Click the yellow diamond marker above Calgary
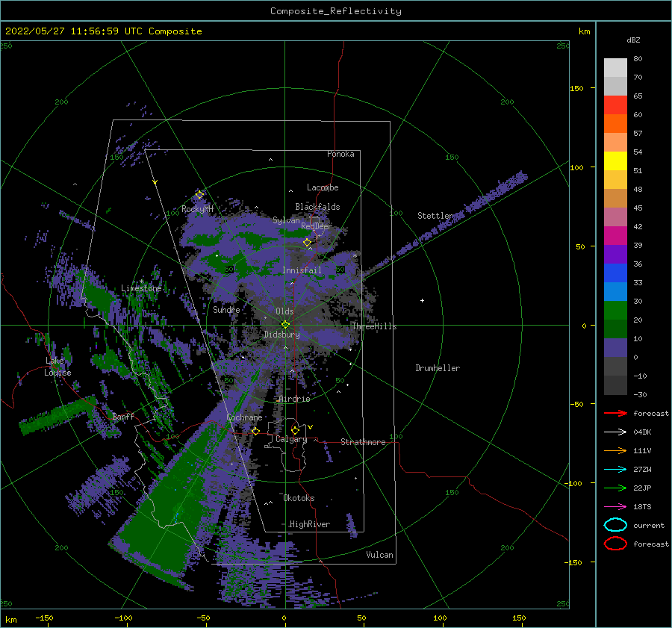 [x=295, y=430]
